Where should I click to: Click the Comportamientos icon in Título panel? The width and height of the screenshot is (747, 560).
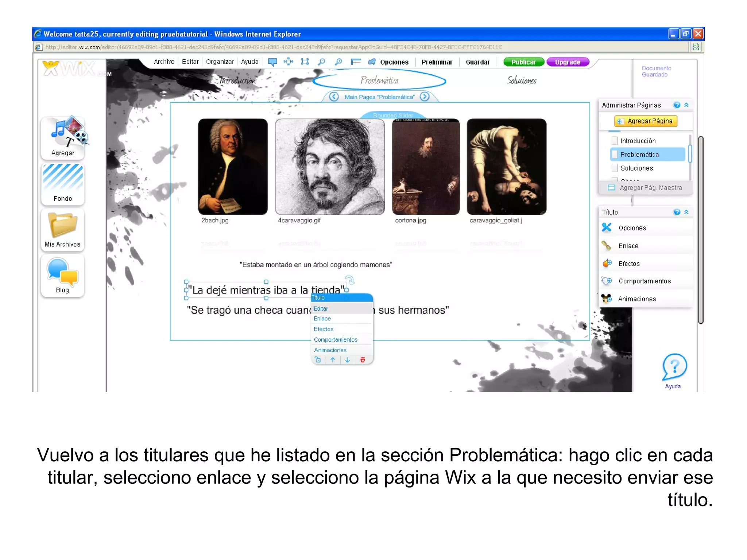[x=607, y=281]
